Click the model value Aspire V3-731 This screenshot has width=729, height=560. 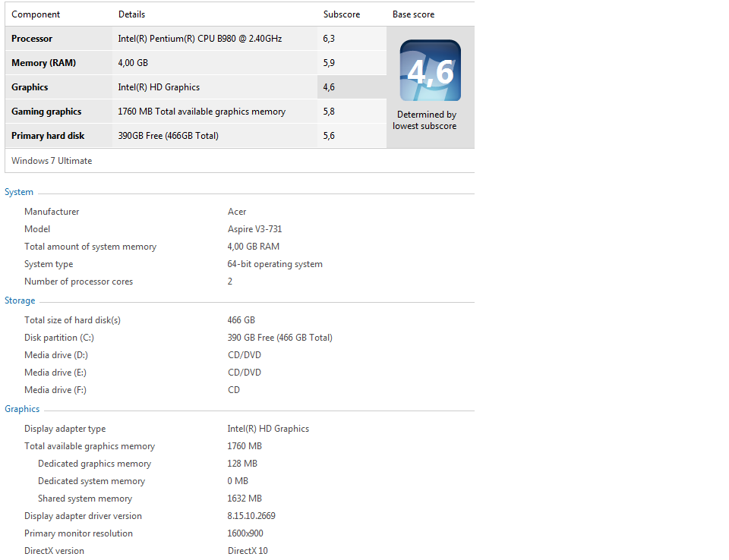point(255,229)
